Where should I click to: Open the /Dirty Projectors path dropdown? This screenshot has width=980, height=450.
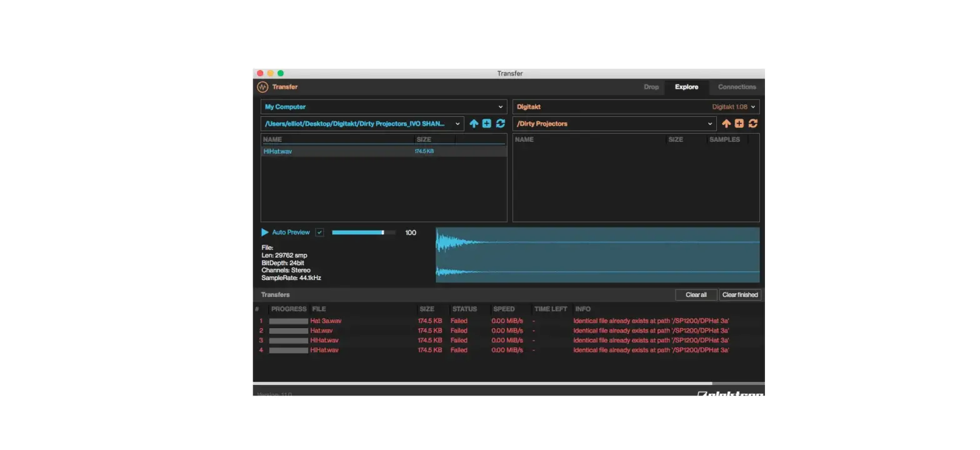pos(614,124)
